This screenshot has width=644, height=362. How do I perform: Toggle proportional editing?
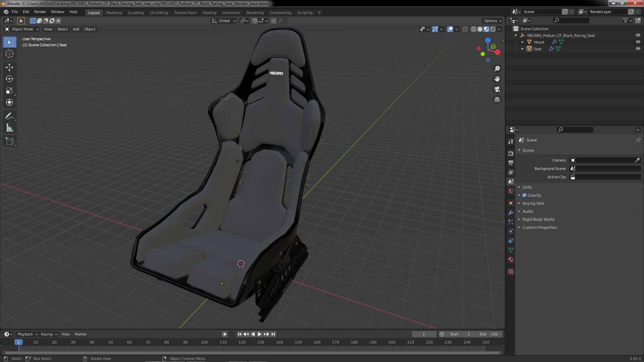tap(274, 21)
